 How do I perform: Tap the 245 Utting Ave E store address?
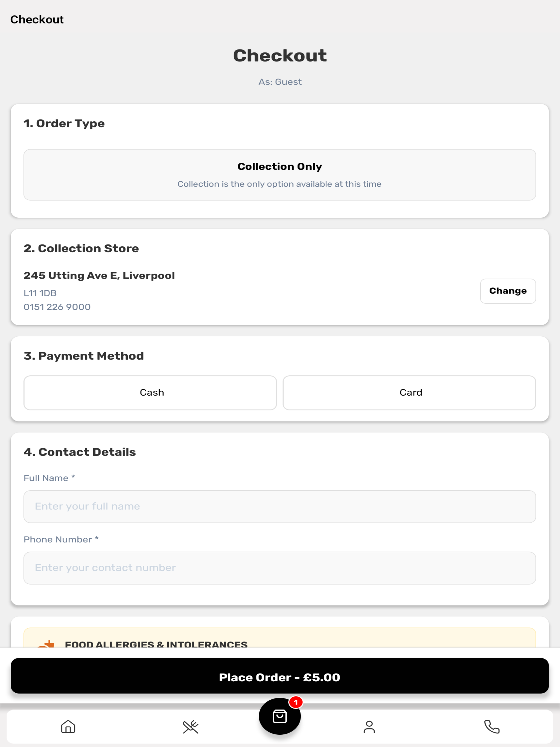coord(99,276)
